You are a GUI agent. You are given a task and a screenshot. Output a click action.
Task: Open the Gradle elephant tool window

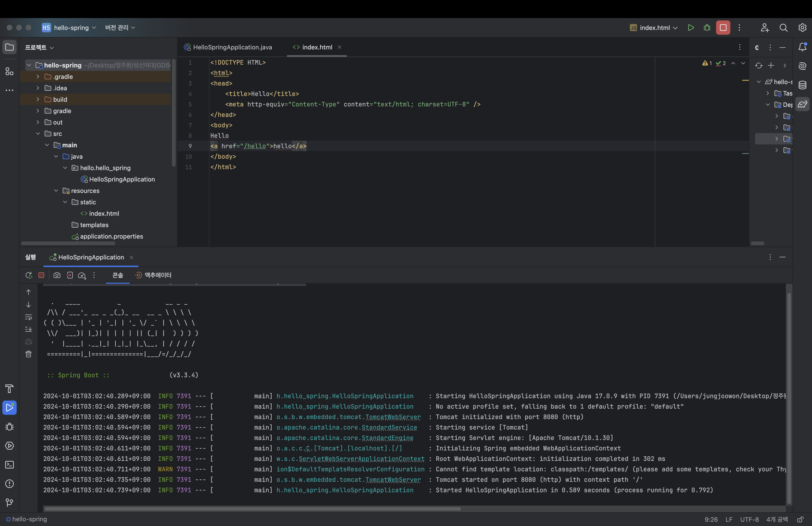click(803, 104)
